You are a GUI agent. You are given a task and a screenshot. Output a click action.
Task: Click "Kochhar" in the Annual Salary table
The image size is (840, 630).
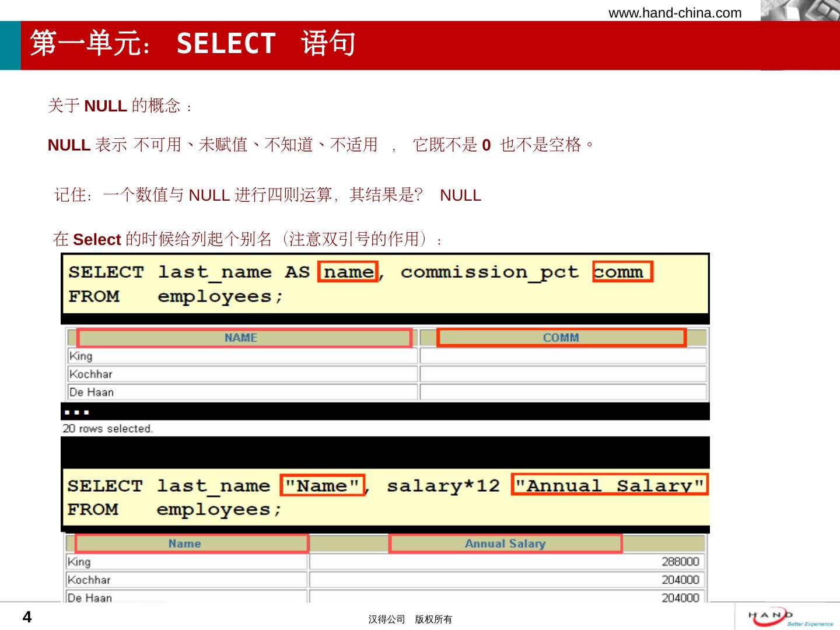pos(89,580)
